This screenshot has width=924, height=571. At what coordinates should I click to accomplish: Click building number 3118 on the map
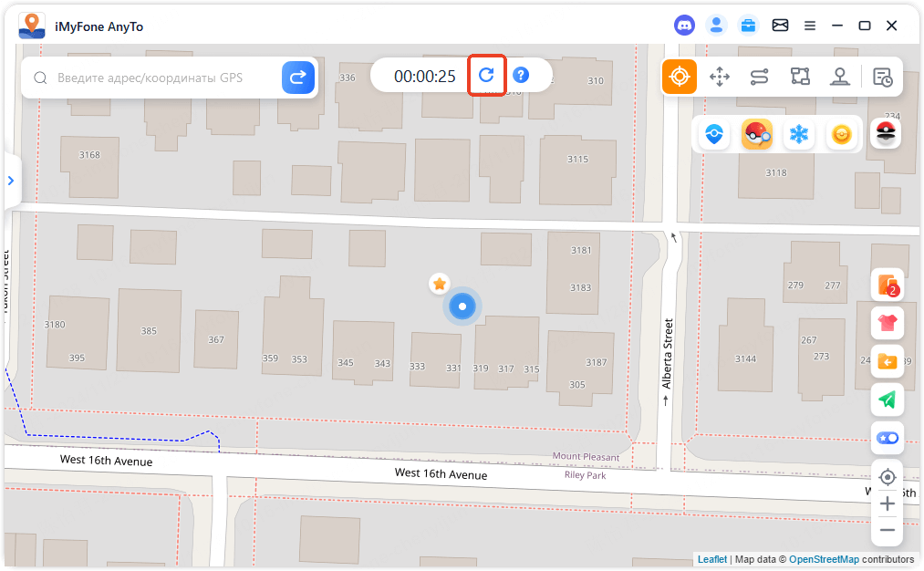click(x=776, y=172)
